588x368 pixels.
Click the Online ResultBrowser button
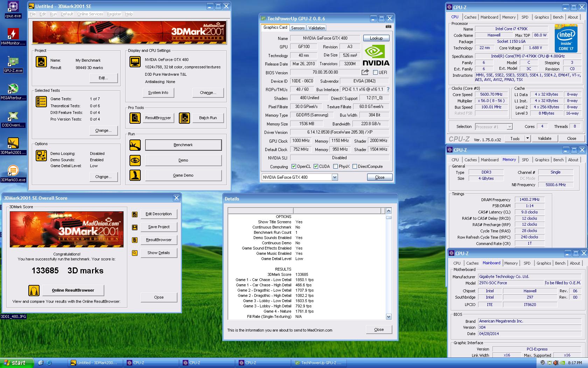pos(73,291)
